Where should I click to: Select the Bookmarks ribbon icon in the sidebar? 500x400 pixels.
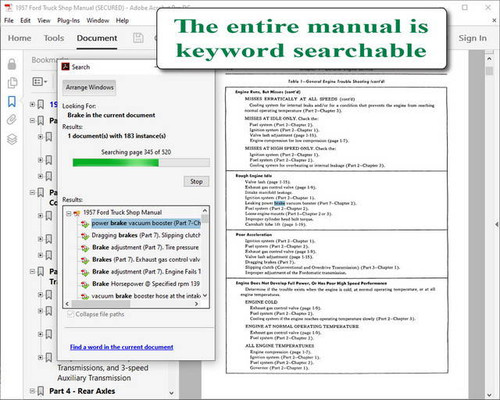[12, 101]
